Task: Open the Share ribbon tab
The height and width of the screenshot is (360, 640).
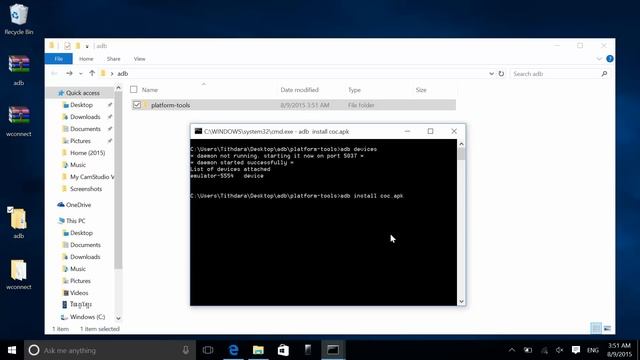Action: point(113,59)
